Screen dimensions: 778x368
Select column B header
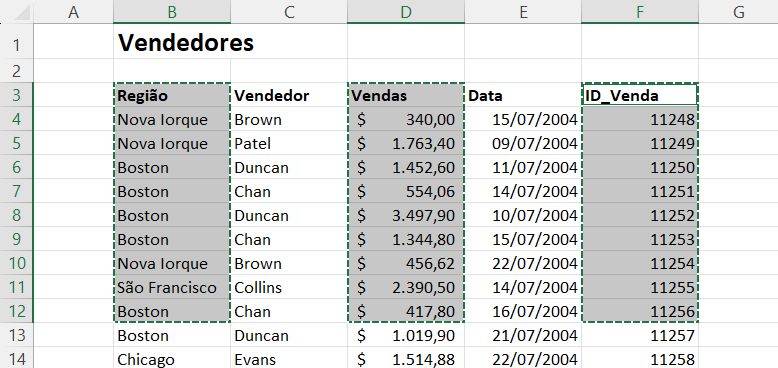click(172, 12)
